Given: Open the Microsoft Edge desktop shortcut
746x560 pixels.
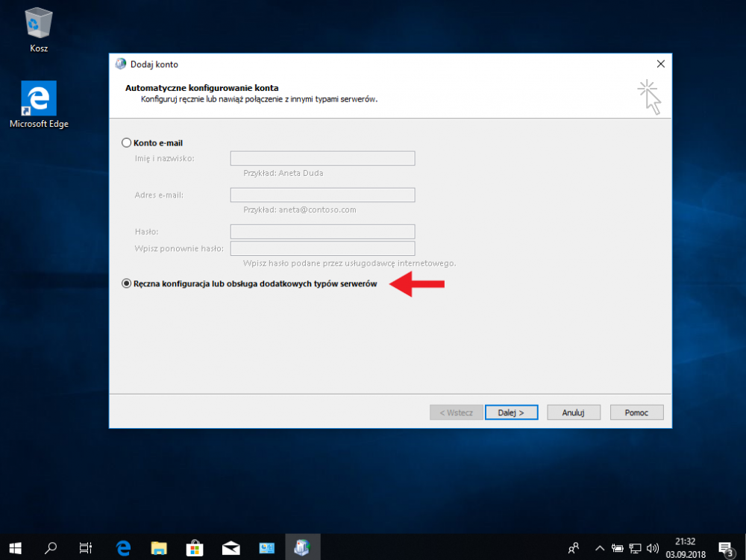Looking at the screenshot, I should 39,104.
